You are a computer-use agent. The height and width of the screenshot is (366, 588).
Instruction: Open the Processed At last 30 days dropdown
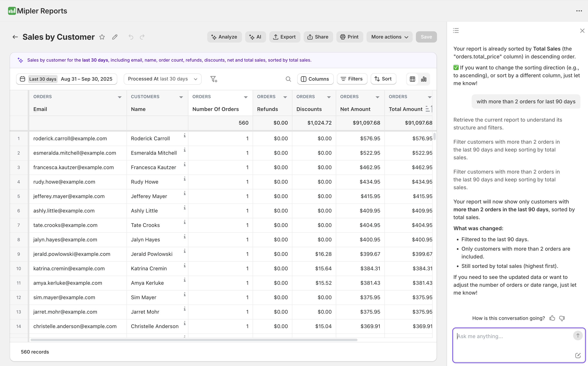click(163, 79)
